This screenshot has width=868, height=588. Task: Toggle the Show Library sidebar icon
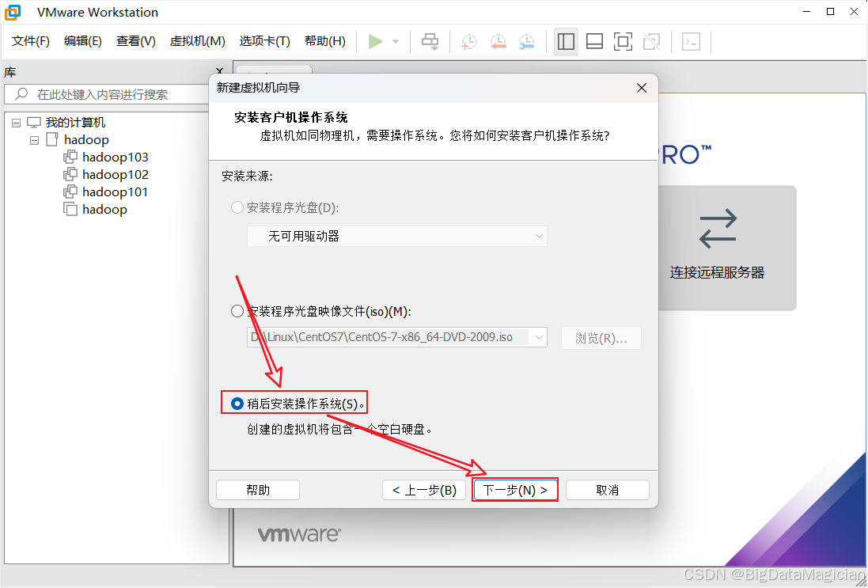566,41
